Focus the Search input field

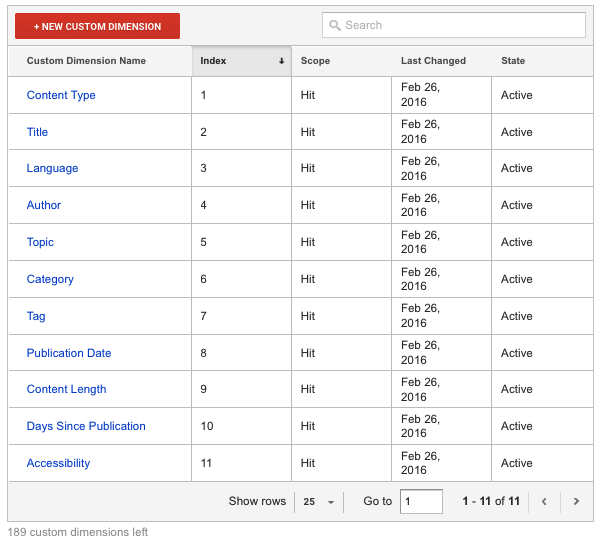coord(460,25)
